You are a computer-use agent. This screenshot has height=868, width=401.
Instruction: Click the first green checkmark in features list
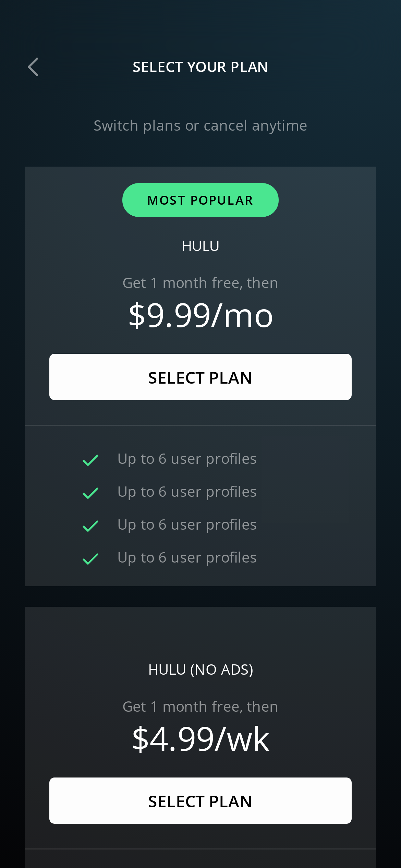tap(90, 460)
